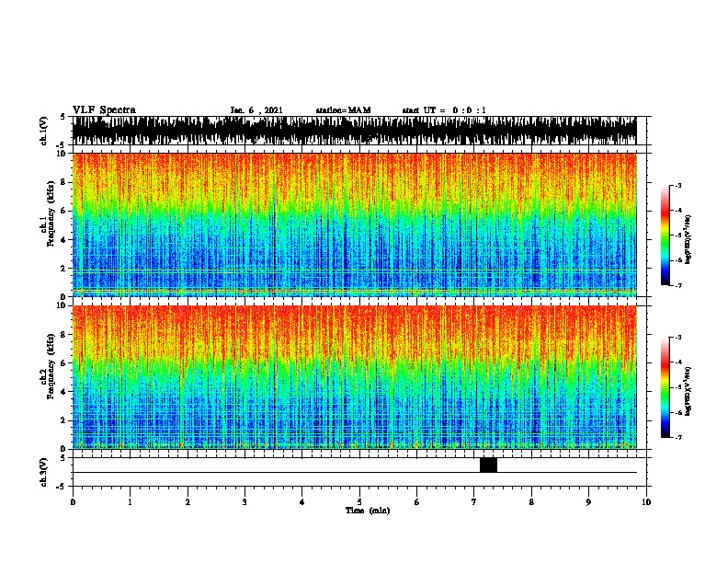Click the '-3' label on the ch.1 color bar
The image size is (728, 563).
coord(677,185)
